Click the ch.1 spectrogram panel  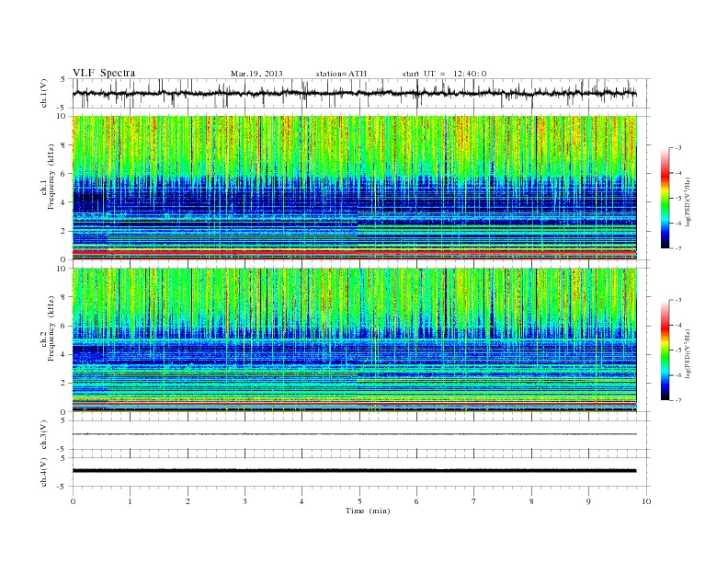coord(355,188)
